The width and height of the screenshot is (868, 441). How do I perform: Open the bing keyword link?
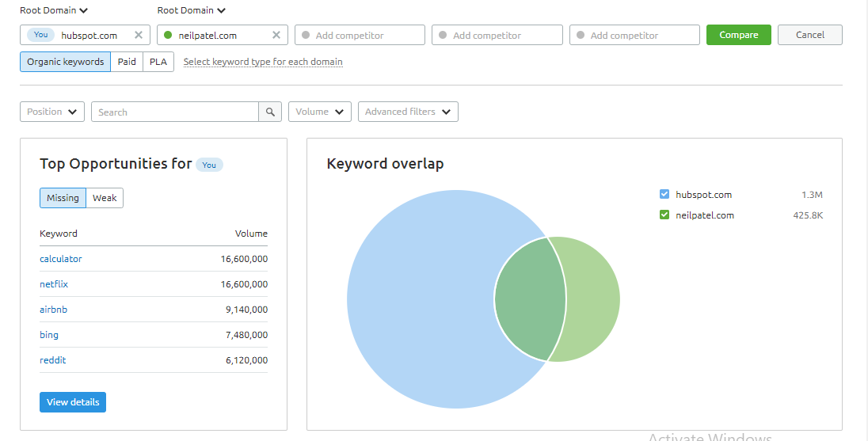coord(49,335)
